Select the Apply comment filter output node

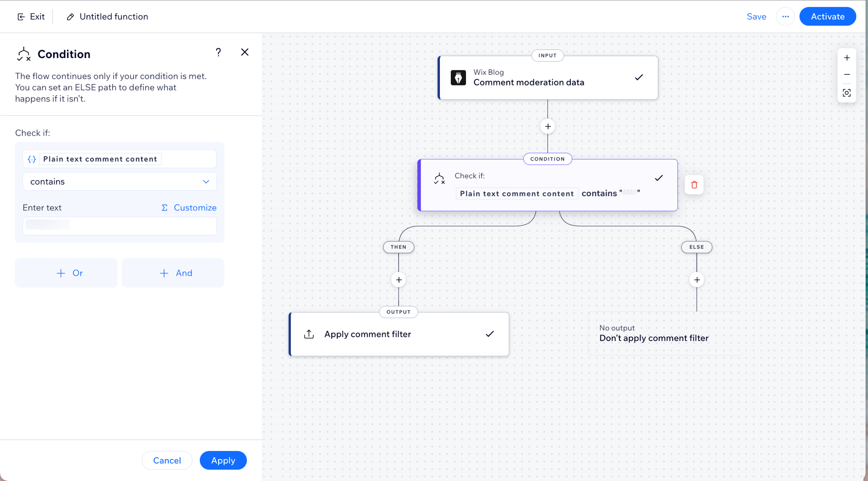(x=399, y=334)
